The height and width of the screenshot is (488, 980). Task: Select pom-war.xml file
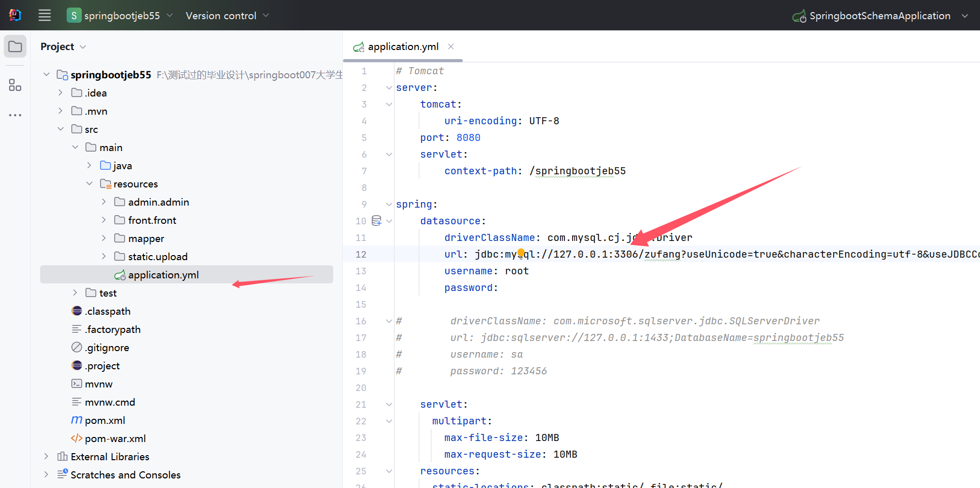[115, 438]
